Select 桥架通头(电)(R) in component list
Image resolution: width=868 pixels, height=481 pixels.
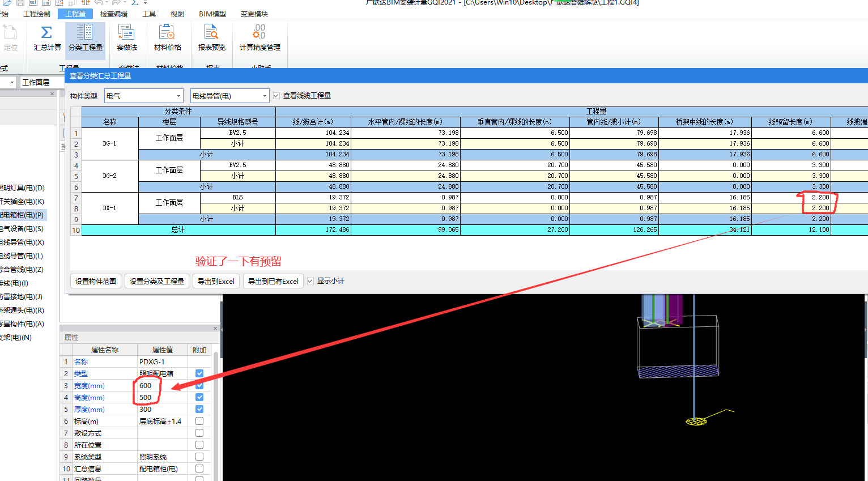[x=23, y=310]
